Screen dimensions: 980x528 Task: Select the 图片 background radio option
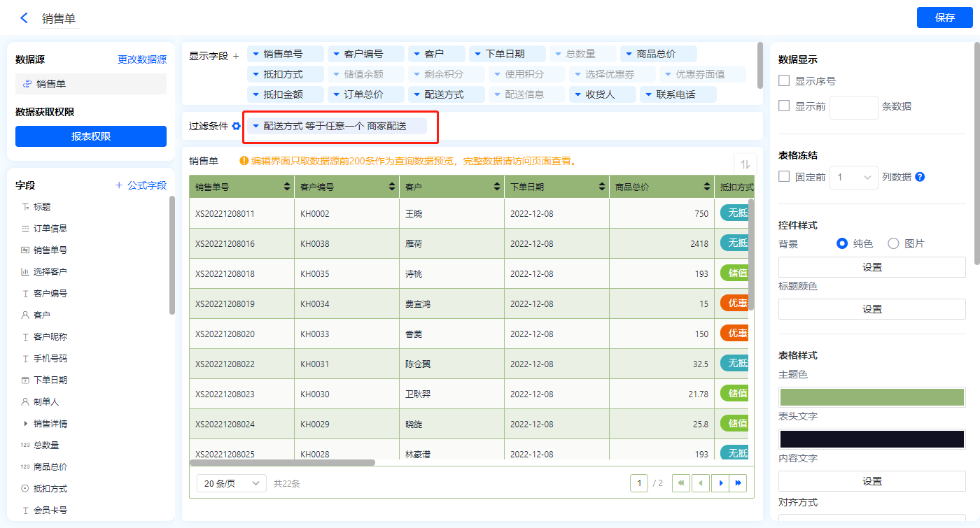tap(893, 243)
